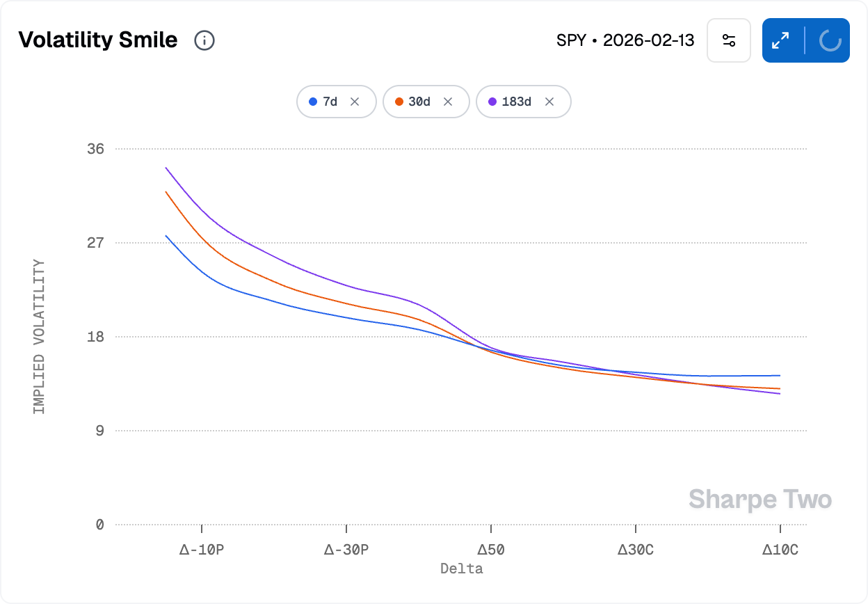This screenshot has width=868, height=604.
Task: Toggle the 7d series visibility
Action: [330, 102]
